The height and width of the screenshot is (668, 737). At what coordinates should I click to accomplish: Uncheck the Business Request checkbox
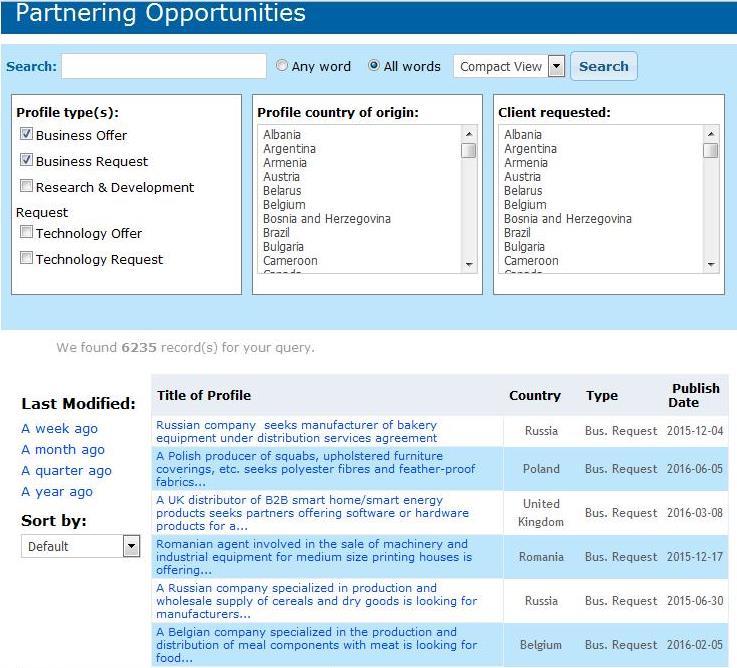pyautogui.click(x=26, y=160)
